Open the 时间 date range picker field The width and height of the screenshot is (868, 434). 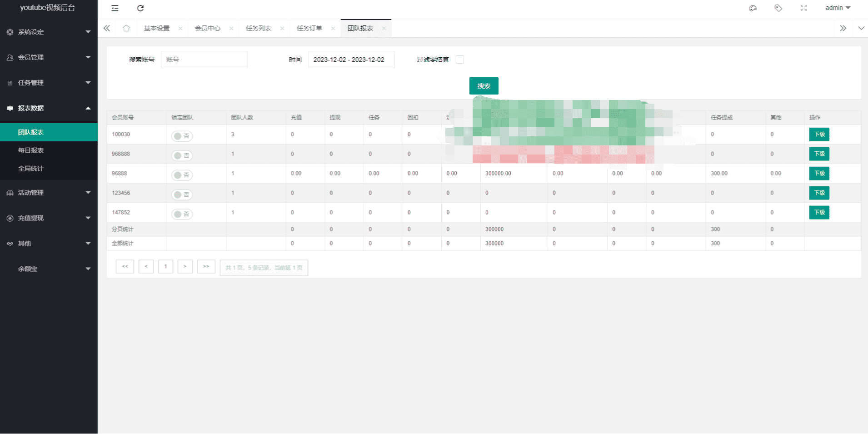(x=351, y=60)
